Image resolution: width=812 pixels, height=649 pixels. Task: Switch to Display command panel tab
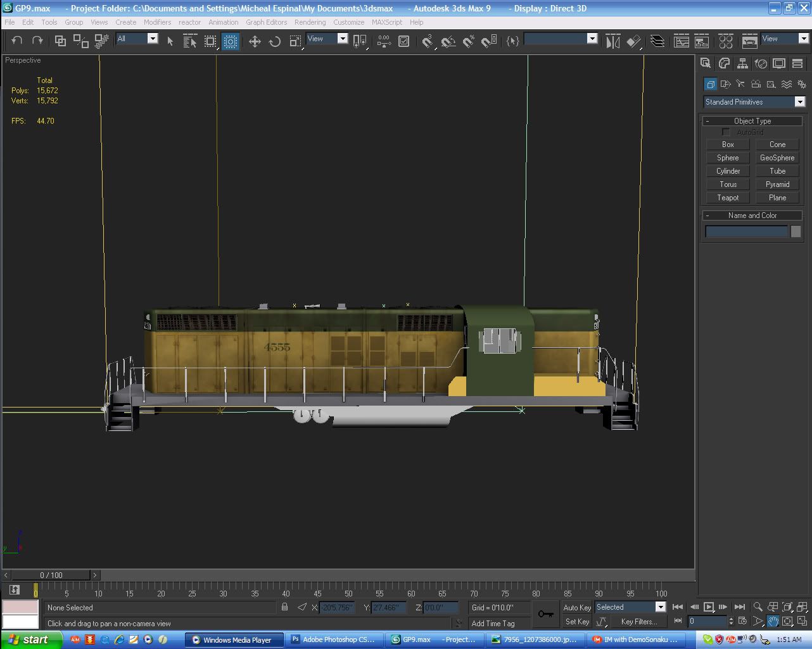pyautogui.click(x=779, y=63)
